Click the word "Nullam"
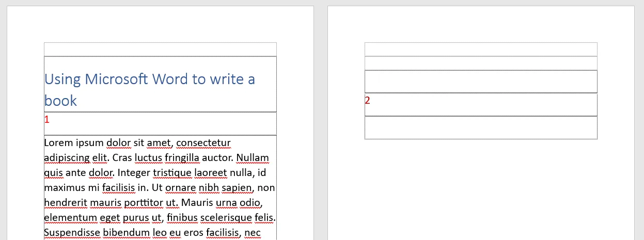This screenshot has height=240, width=644. click(x=253, y=157)
